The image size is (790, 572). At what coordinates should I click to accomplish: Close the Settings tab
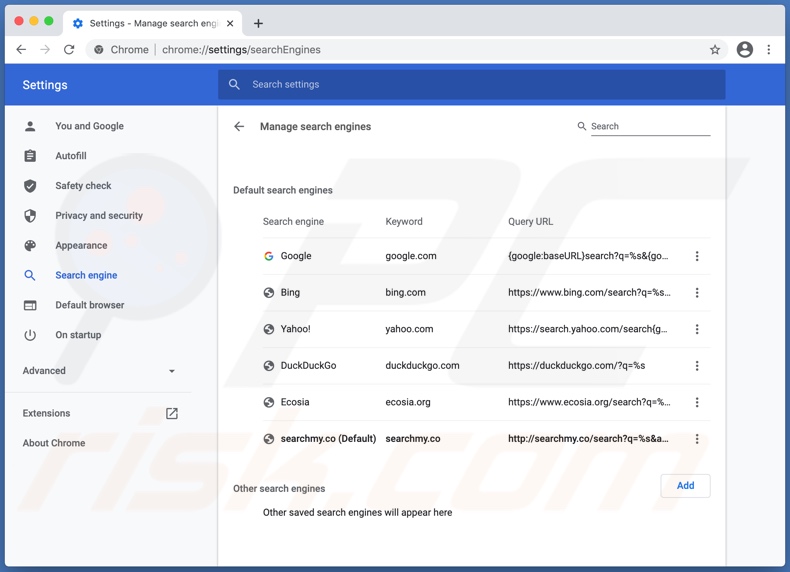point(230,23)
